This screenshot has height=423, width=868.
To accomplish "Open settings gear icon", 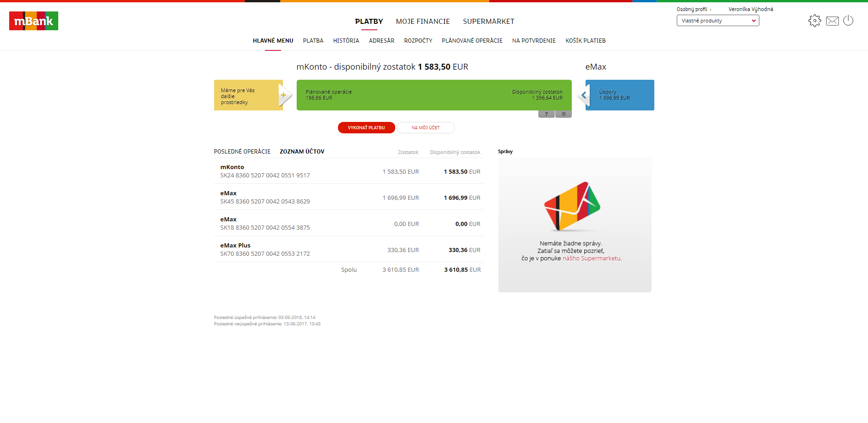I will pyautogui.click(x=814, y=21).
